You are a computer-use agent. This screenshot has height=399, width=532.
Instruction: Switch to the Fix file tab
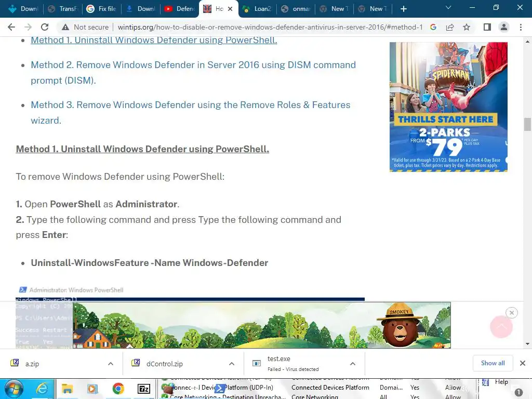tap(101, 9)
